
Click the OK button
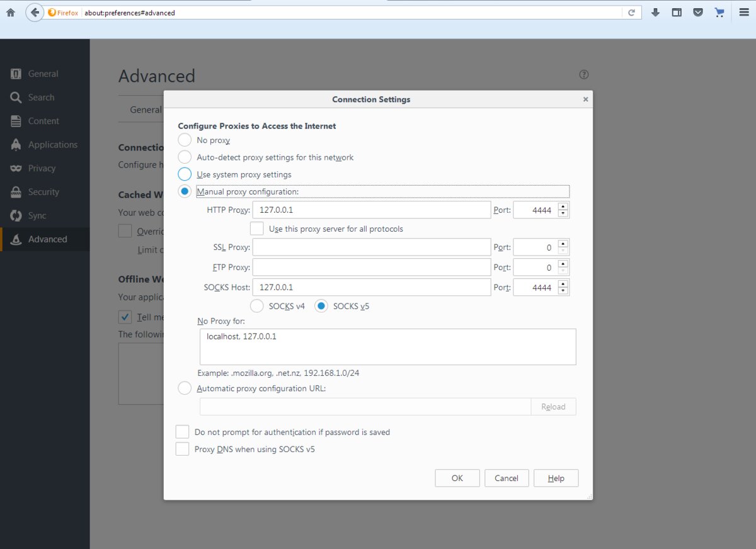coord(457,478)
